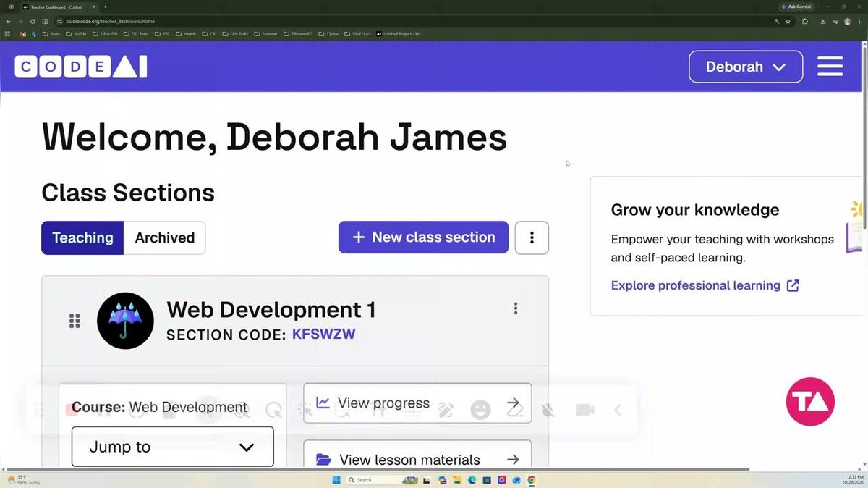This screenshot has width=868, height=488.
Task: Open the options menu beside New class section
Action: click(532, 237)
